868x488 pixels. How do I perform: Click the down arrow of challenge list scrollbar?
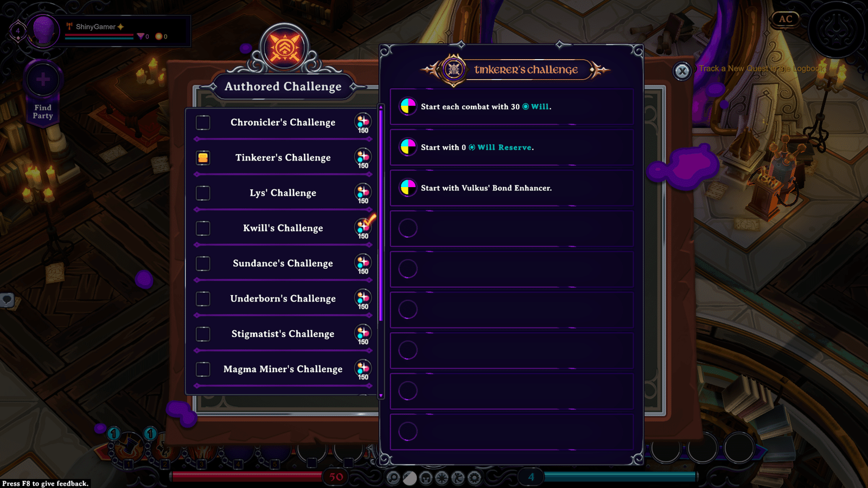pyautogui.click(x=381, y=396)
